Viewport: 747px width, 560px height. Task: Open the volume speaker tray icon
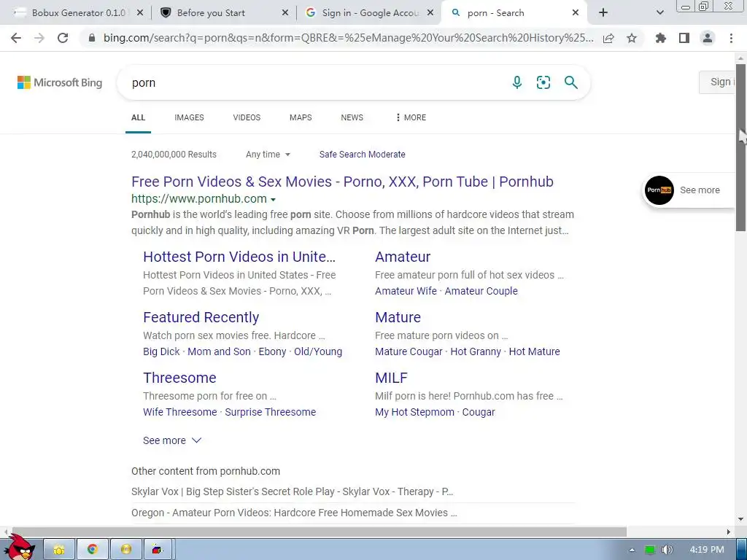pyautogui.click(x=667, y=550)
